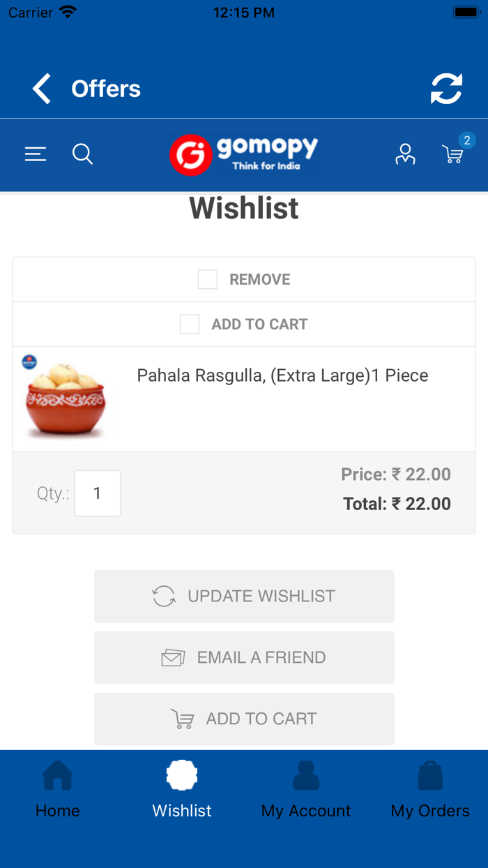Tap the Gomopy logo

coord(244,154)
